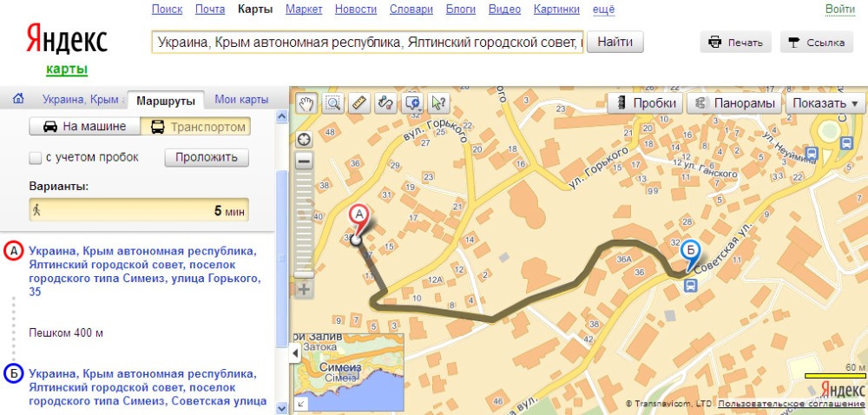Open the Мои карты tab
This screenshot has height=415, width=868.
pos(241,100)
